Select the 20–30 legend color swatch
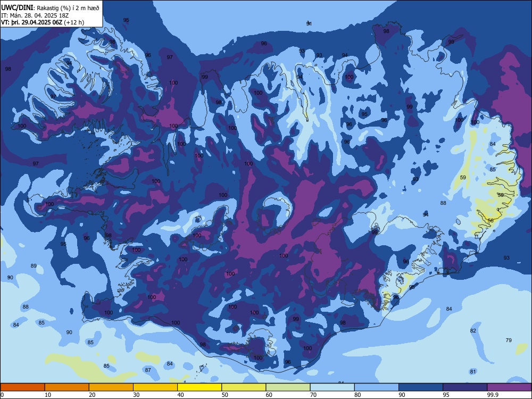Screen dimensions: 532x399 coord(111,387)
